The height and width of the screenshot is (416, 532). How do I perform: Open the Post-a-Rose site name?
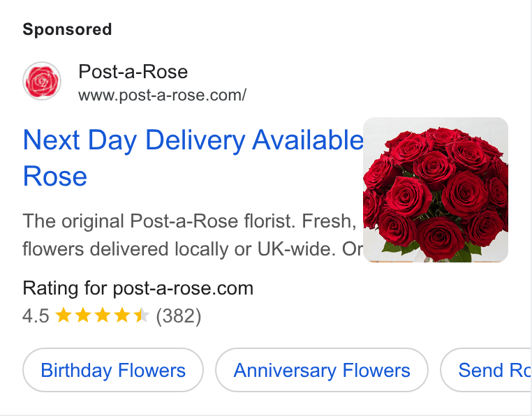[x=133, y=72]
